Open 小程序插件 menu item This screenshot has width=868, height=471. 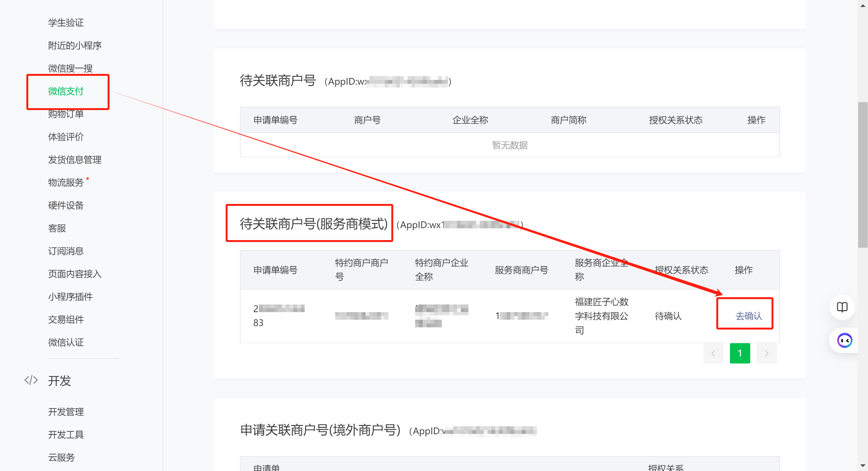tap(70, 297)
